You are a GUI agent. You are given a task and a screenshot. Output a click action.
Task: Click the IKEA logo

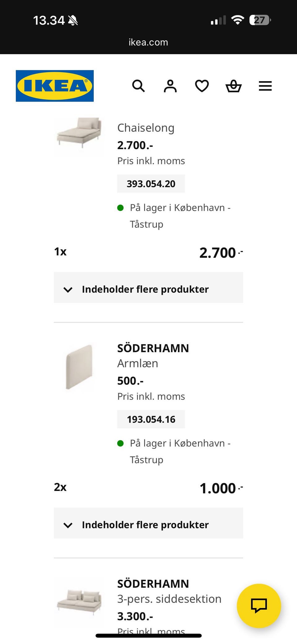click(55, 86)
